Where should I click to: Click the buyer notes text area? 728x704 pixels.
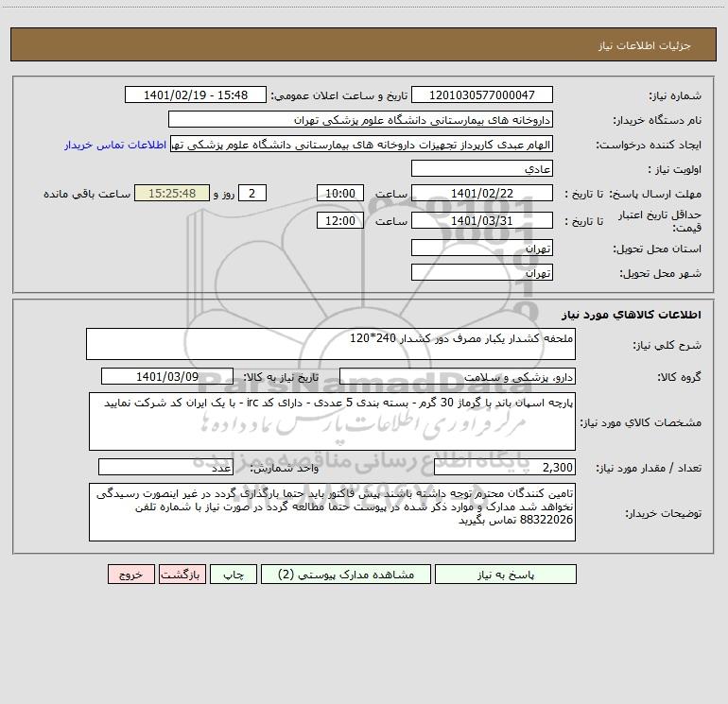coord(332,512)
